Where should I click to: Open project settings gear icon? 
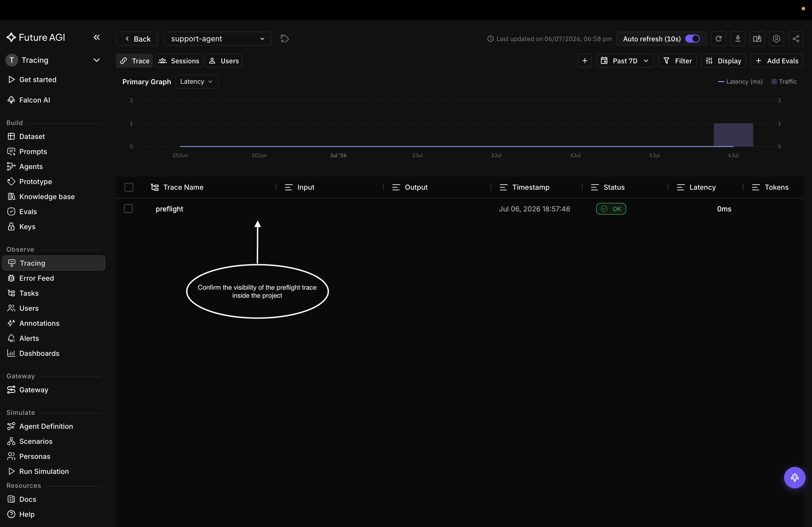click(776, 39)
